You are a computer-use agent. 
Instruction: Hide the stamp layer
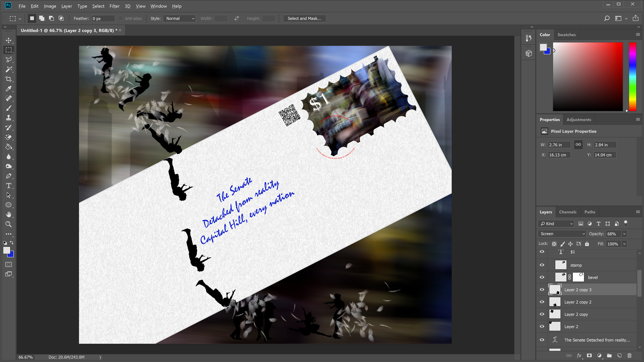(542, 265)
